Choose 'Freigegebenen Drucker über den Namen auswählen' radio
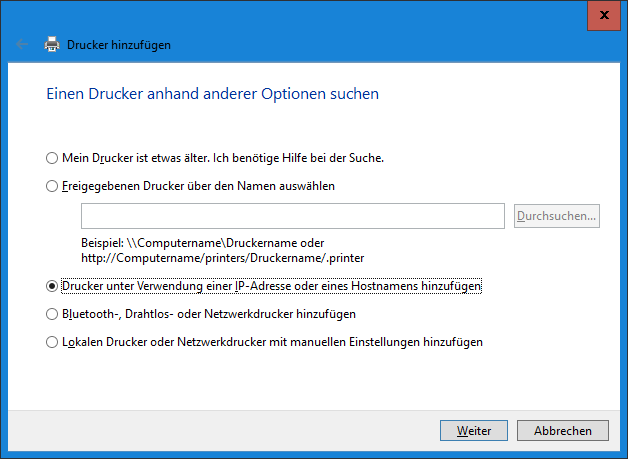 coord(52,186)
